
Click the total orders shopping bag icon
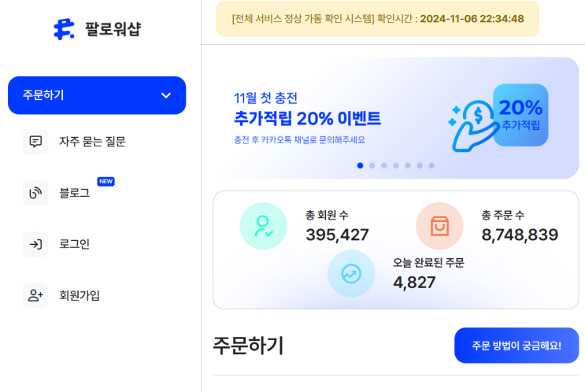(x=439, y=226)
